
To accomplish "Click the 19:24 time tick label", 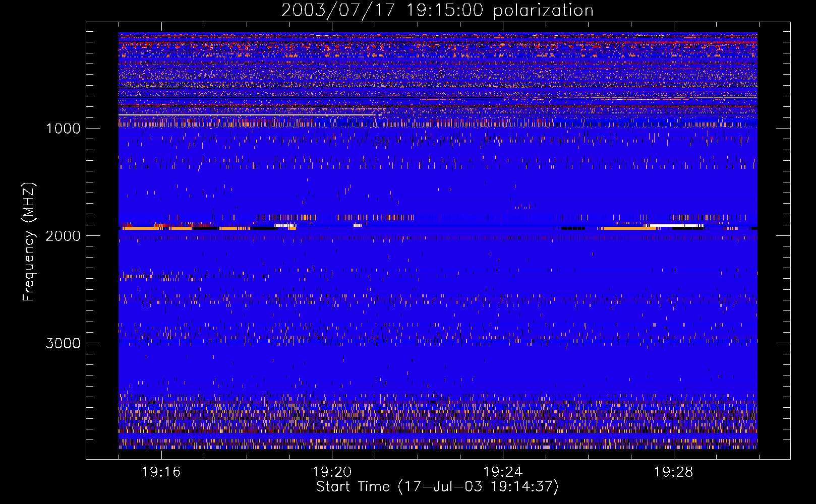I will click(503, 472).
